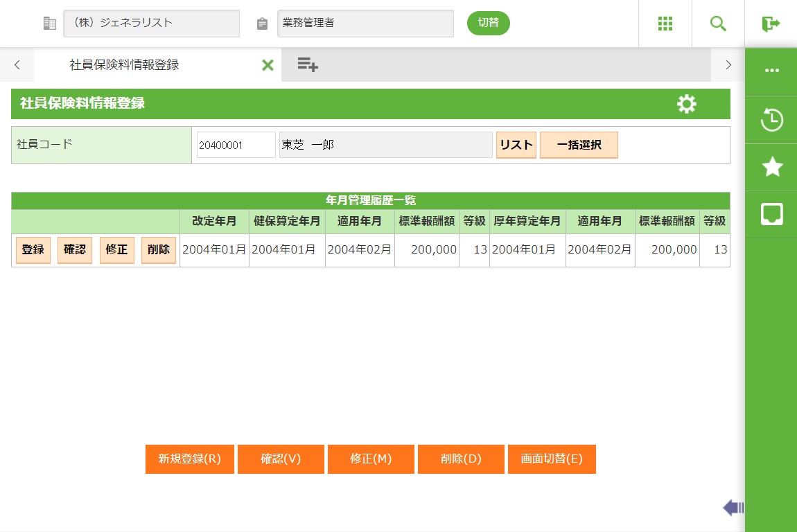
Task: Click the 一括選択 bulk select button
Action: coord(579,145)
